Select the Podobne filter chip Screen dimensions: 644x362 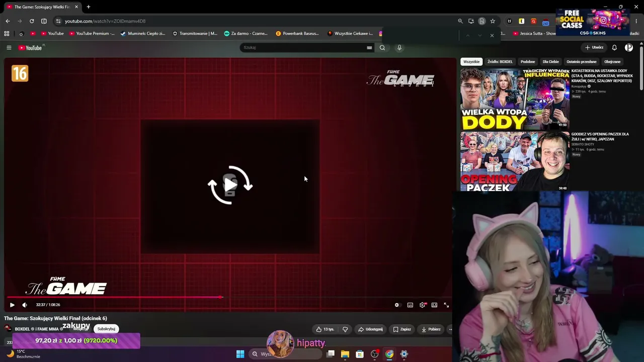528,62
